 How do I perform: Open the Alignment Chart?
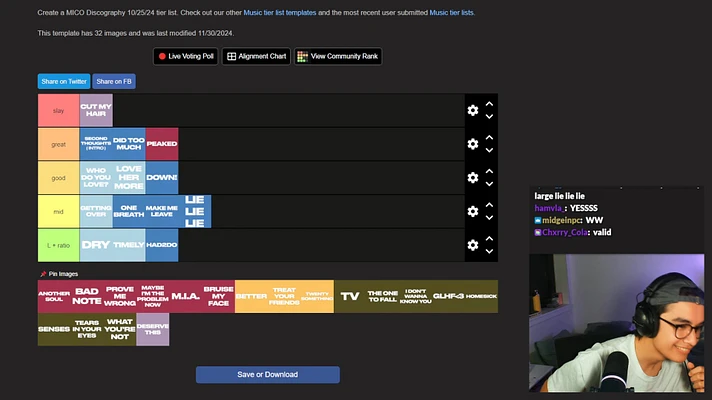(256, 56)
